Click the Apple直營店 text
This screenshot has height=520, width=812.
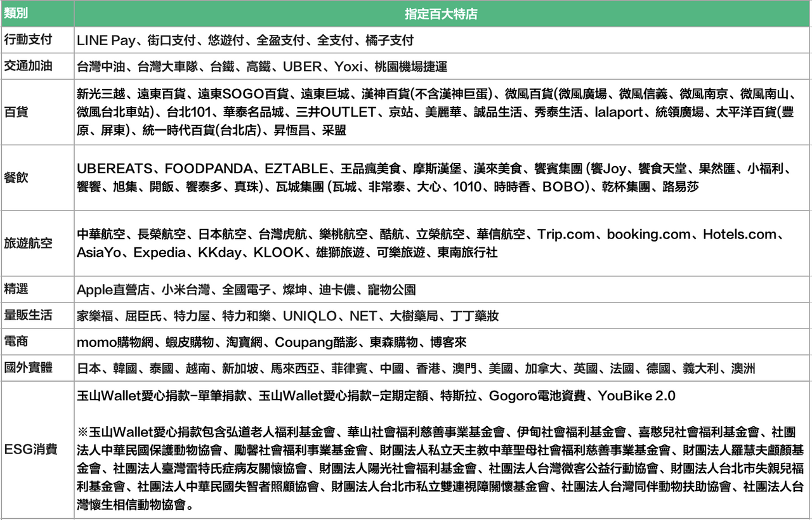click(113, 290)
